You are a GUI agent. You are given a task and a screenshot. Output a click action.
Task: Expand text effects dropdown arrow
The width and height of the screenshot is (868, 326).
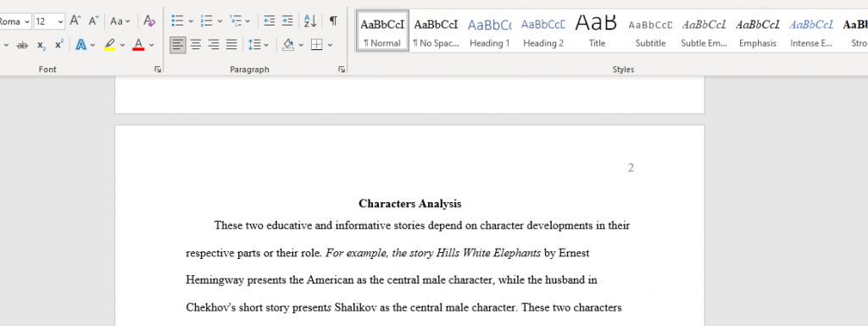(92, 45)
